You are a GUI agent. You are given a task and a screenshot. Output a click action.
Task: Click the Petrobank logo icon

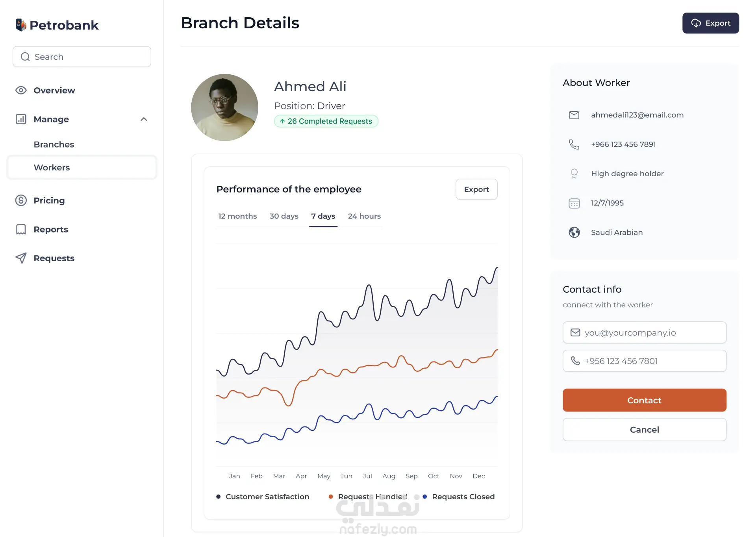pos(21,25)
